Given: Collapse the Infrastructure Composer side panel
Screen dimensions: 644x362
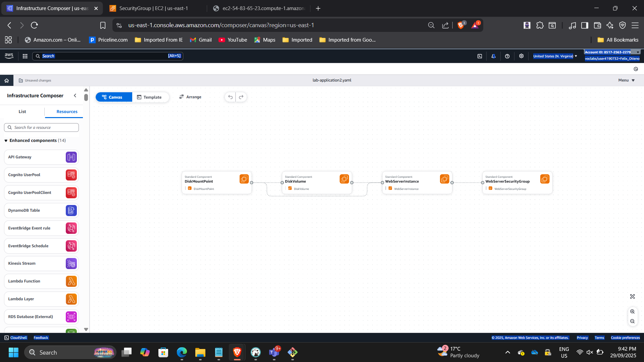Looking at the screenshot, I should coord(75,95).
